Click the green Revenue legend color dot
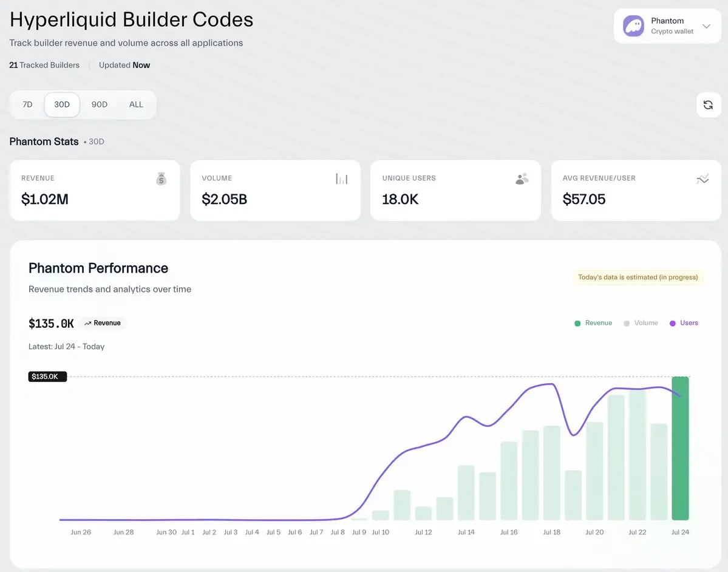The image size is (728, 572). (577, 323)
